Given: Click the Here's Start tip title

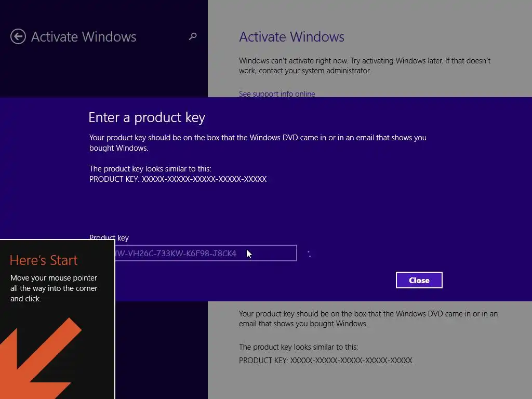Looking at the screenshot, I should tap(44, 260).
